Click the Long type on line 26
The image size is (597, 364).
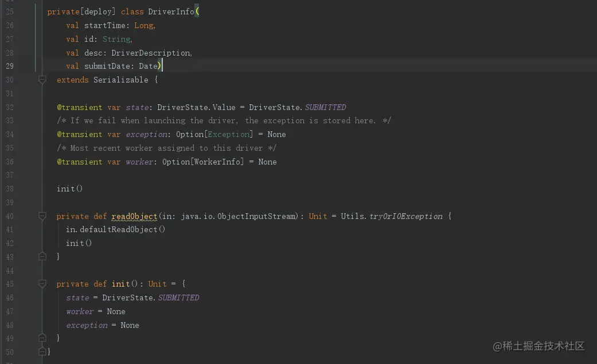[144, 26]
